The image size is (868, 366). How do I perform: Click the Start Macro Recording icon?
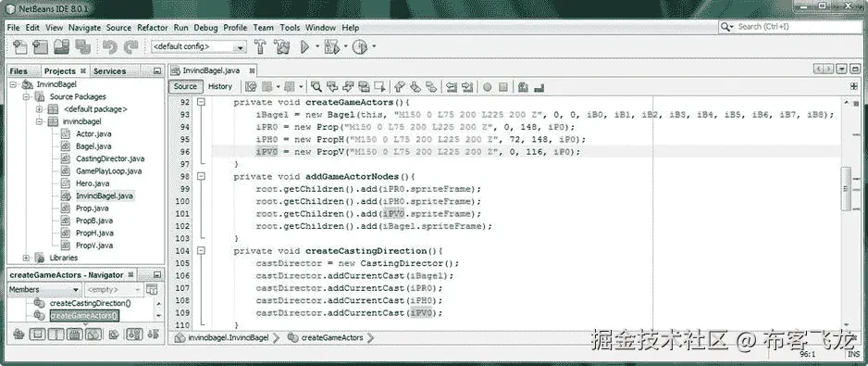coord(487,86)
